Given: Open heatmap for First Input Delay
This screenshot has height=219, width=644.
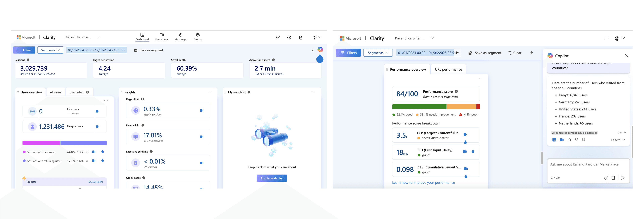Looking at the screenshot, I should 473,151.
